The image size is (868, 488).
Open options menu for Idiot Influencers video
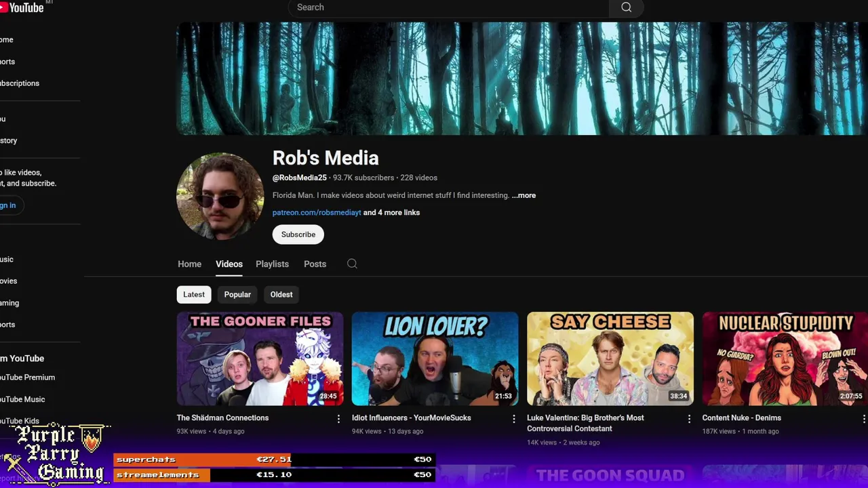point(513,419)
